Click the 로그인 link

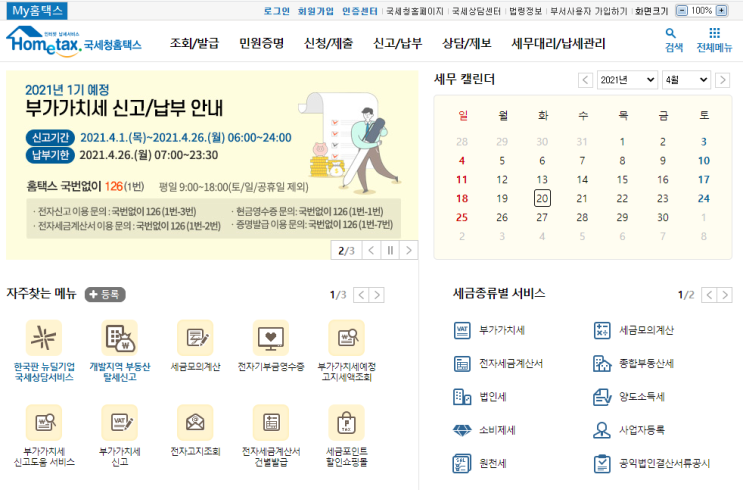pyautogui.click(x=277, y=11)
